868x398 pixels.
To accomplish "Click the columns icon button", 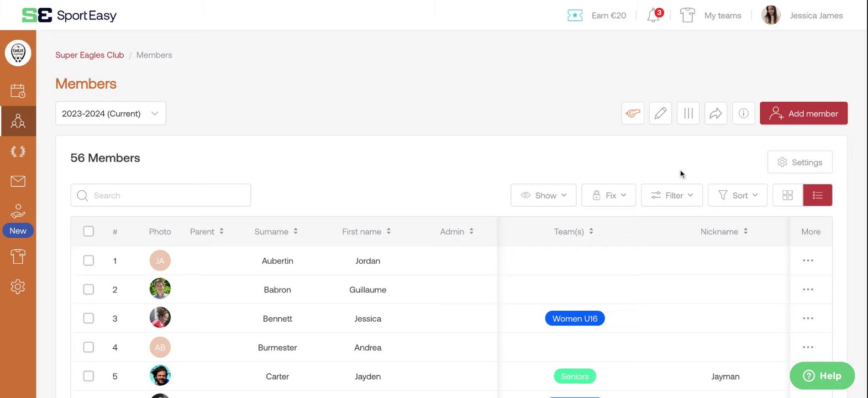I will coord(688,113).
